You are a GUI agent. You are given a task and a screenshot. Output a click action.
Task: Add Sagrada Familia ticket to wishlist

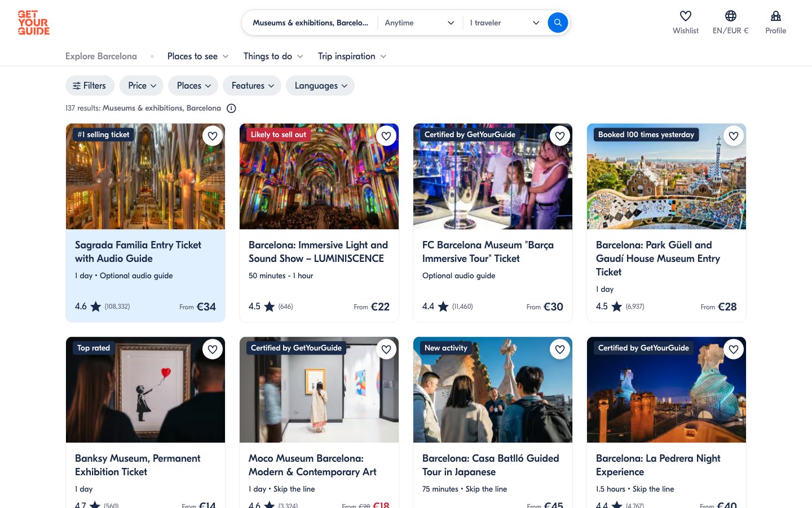point(213,136)
